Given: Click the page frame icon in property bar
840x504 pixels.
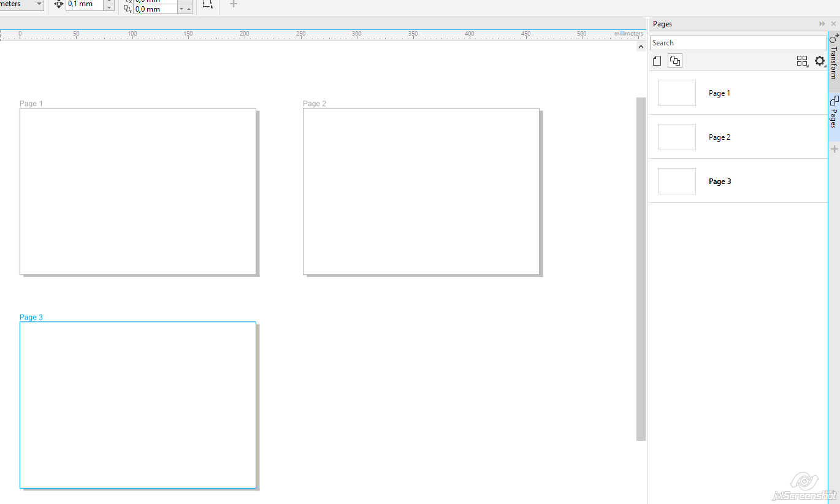Looking at the screenshot, I should click(x=208, y=4).
